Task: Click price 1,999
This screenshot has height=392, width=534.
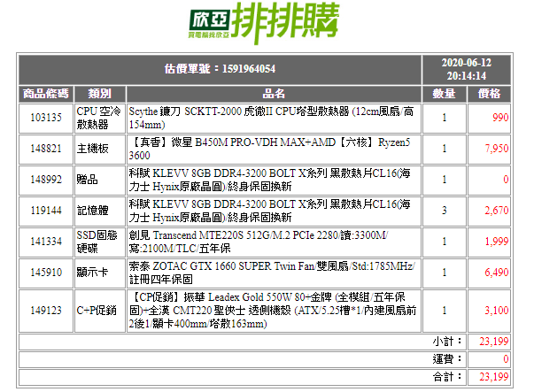Action: click(497, 242)
